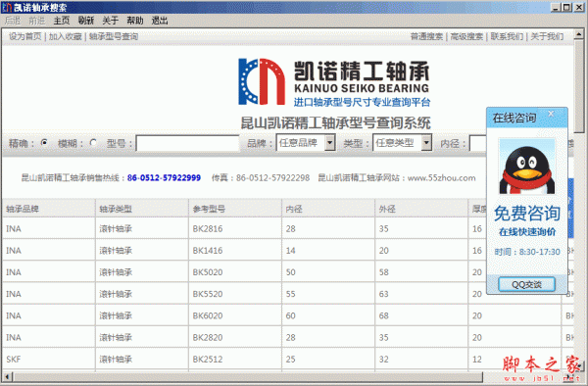
Task: Click the 免费咨询 text in popup
Action: coord(527,214)
